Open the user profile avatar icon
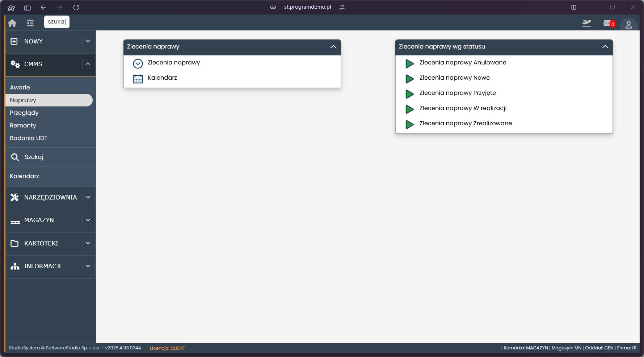644x357 pixels. click(628, 25)
